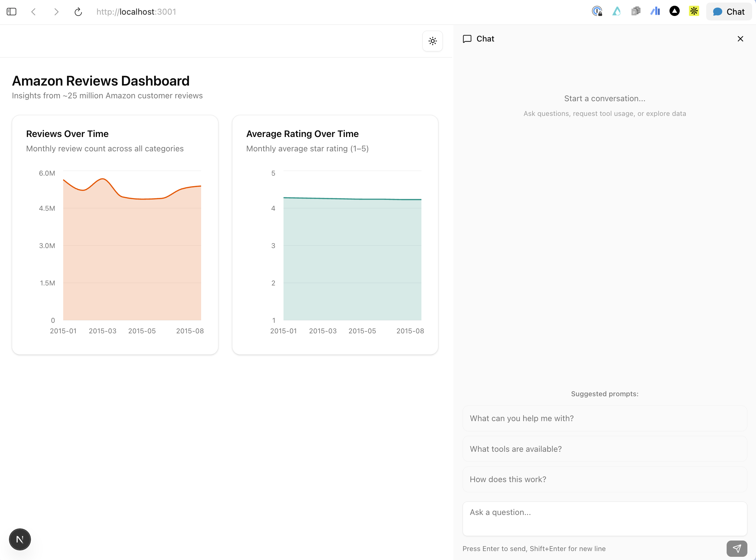Click the browser back arrow
756x560 pixels.
coord(34,12)
